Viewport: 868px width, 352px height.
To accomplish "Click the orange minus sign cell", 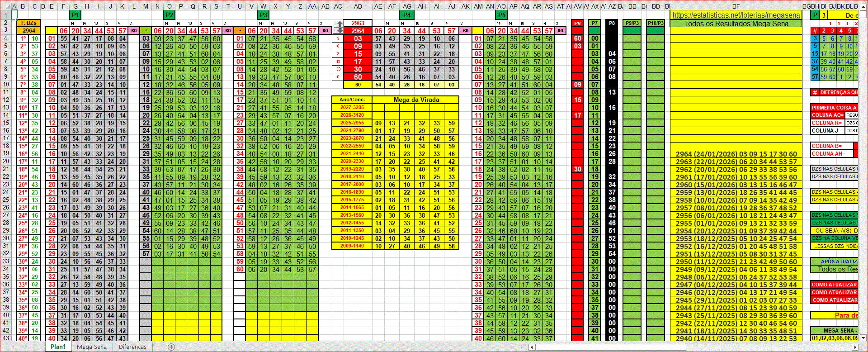I will tap(240, 31).
